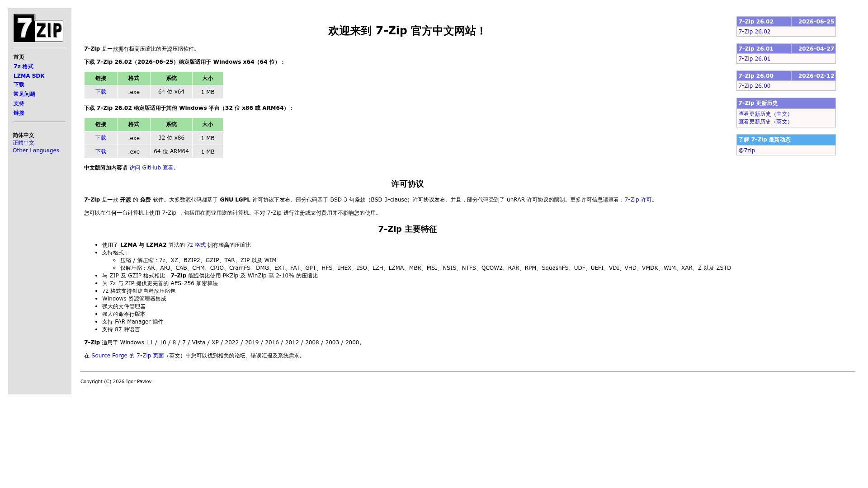Click the 7z 格式支持创建自释放压缩包 list item

139,291
